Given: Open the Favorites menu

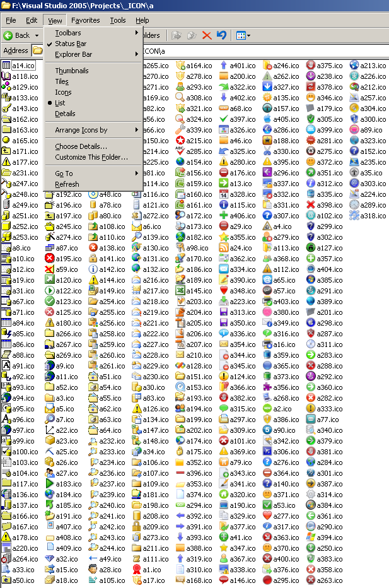Looking at the screenshot, I should click(x=86, y=20).
